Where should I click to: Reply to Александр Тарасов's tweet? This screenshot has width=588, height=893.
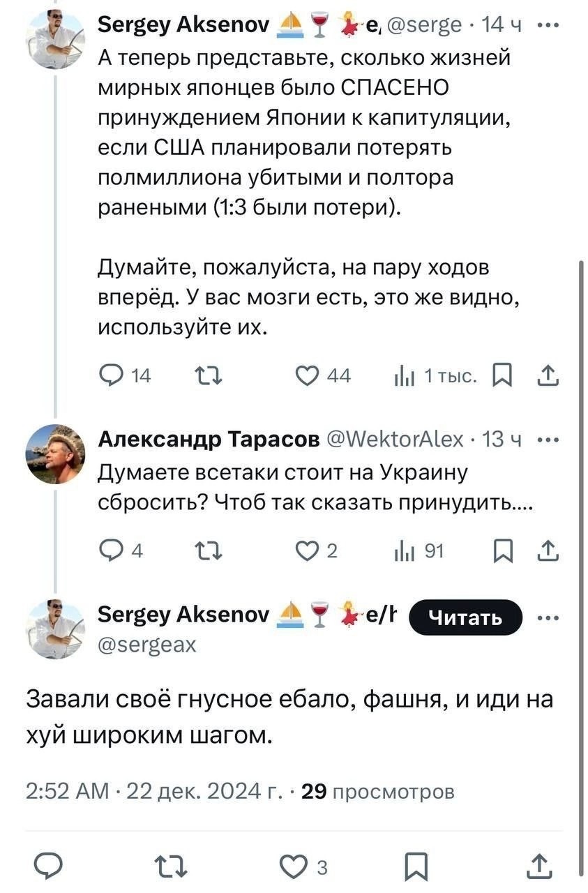[x=110, y=551]
